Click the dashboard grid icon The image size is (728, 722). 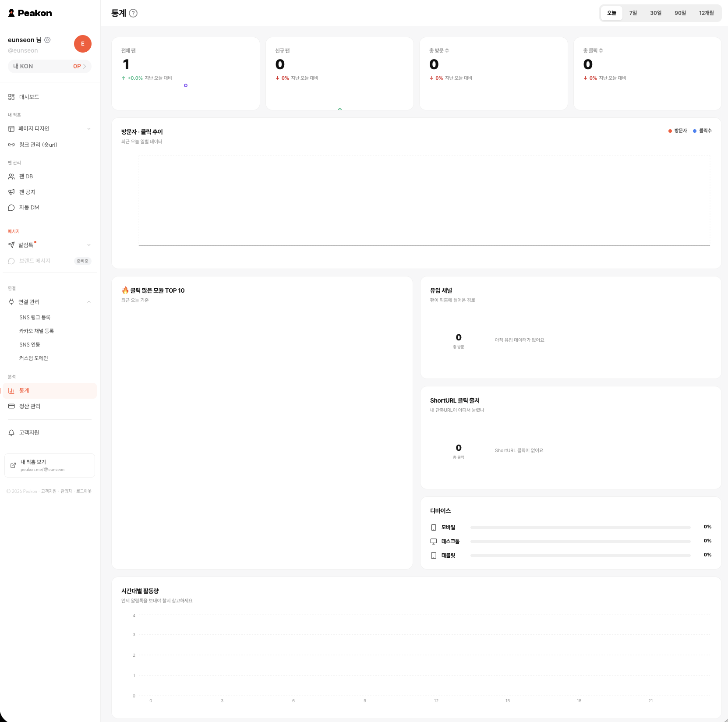pos(11,97)
